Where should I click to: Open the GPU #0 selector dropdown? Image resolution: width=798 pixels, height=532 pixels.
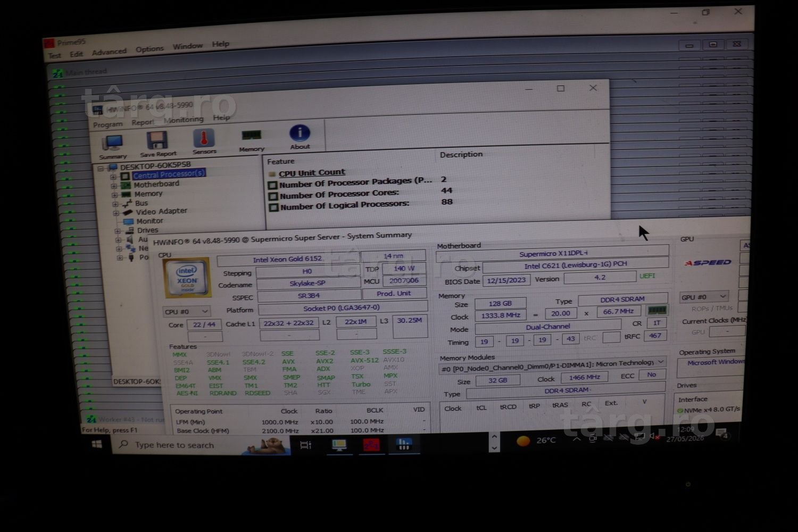click(704, 297)
